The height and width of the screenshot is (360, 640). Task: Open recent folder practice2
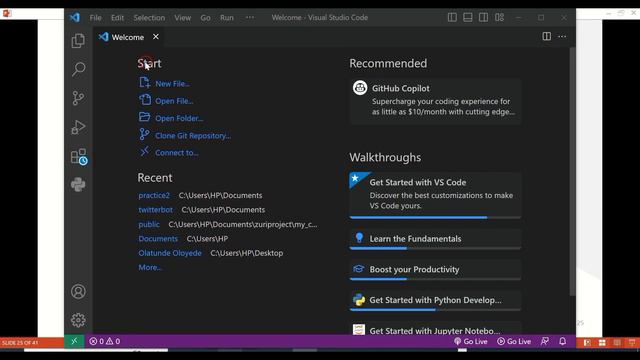154,196
